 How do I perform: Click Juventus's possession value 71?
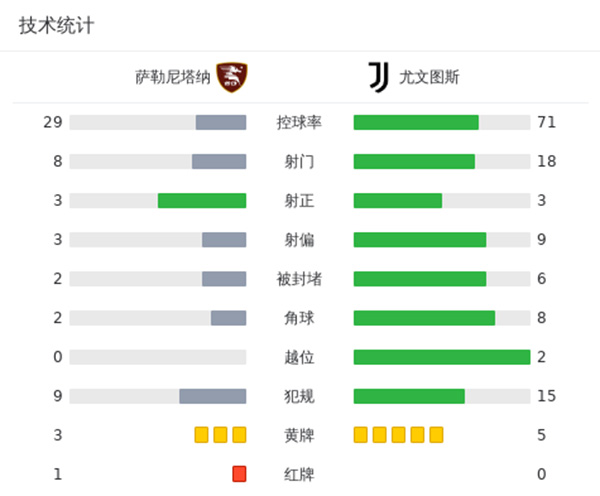546,123
